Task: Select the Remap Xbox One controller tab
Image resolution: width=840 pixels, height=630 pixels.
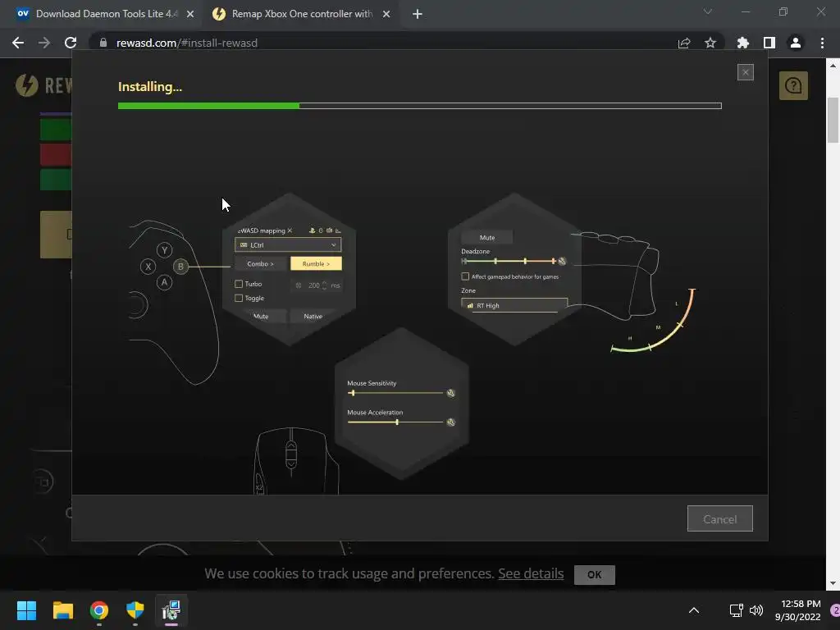Action: pos(301,14)
